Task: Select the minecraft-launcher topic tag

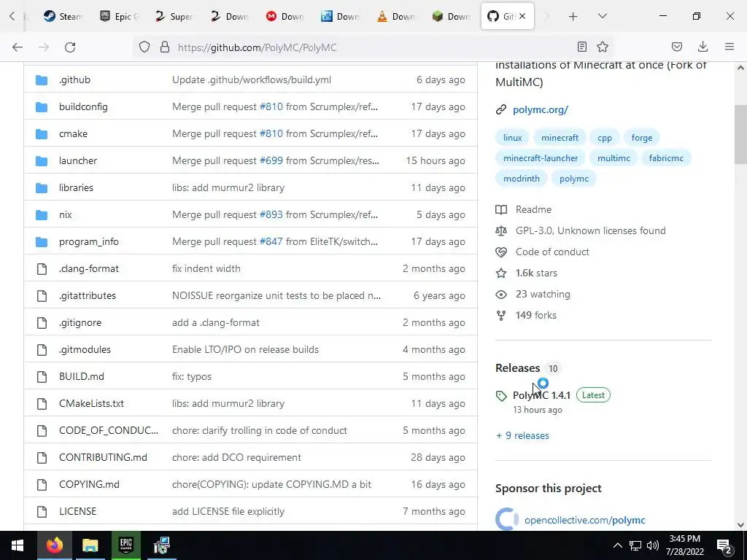Action: (x=541, y=158)
